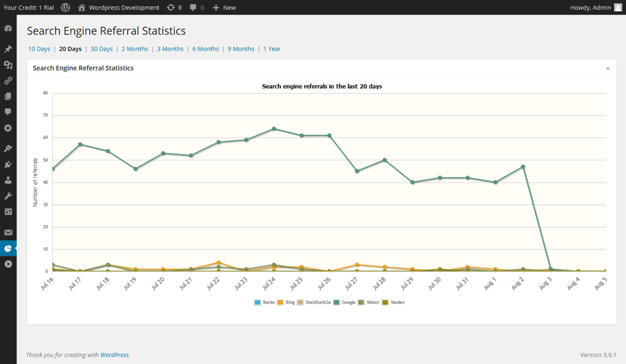This screenshot has height=364, width=626.
Task: Click the Admin avatar image
Action: click(x=618, y=7)
